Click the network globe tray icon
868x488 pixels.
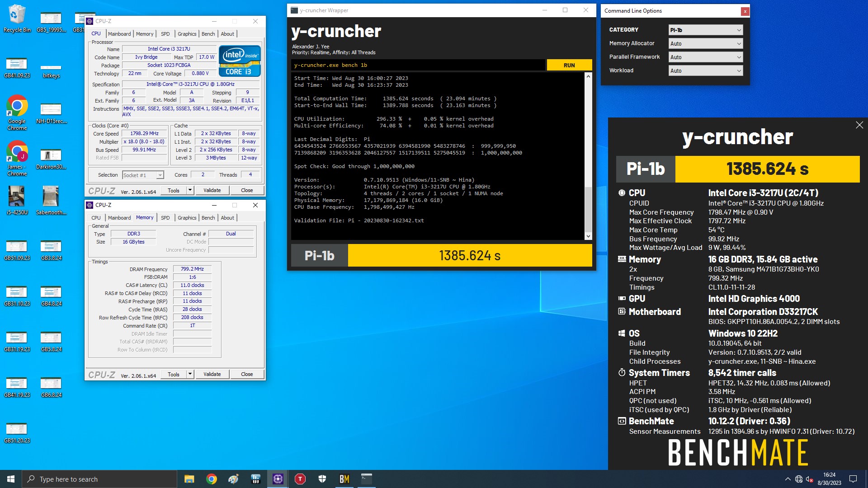pyautogui.click(x=799, y=479)
